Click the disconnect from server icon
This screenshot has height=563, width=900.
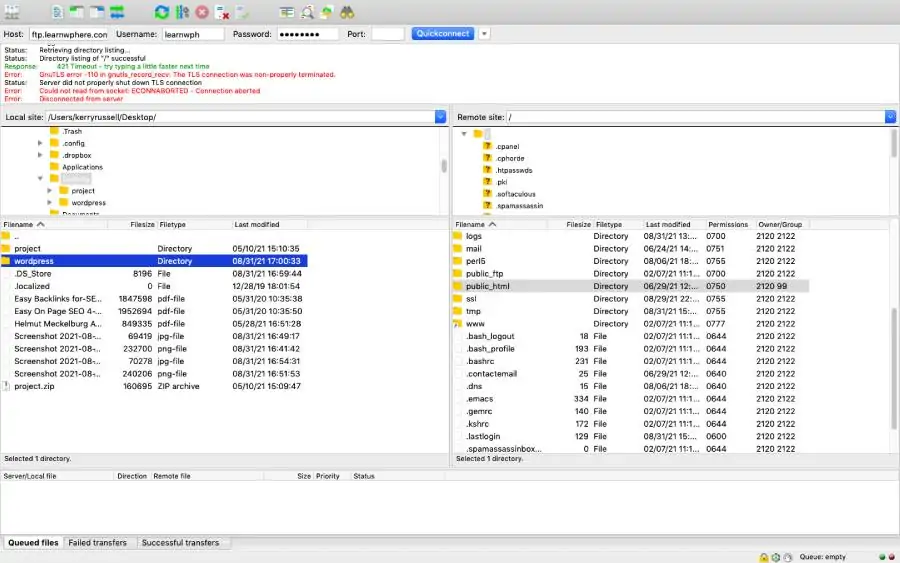[223, 12]
